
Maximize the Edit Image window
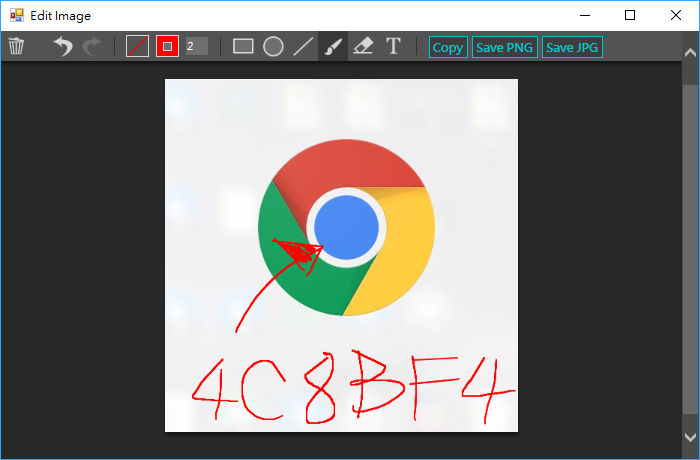[630, 15]
